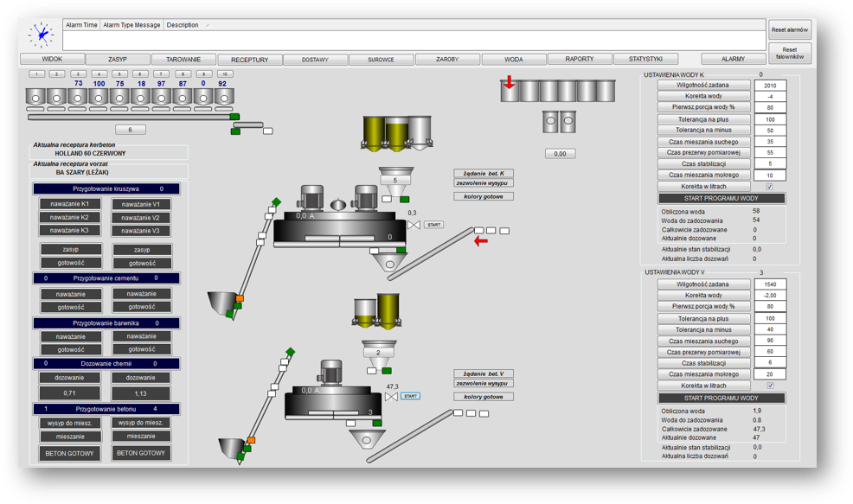Open the WIDOK screen
The image size is (853, 504).
pyautogui.click(x=52, y=59)
